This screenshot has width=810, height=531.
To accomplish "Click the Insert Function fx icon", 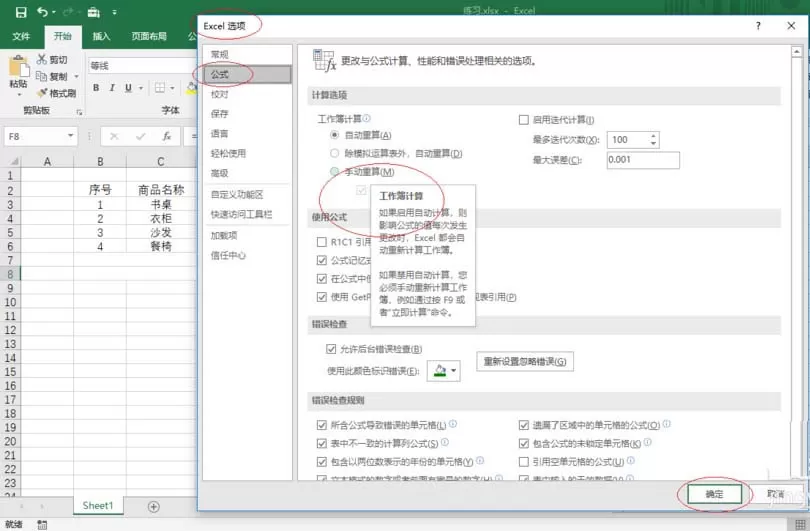I will [167, 136].
